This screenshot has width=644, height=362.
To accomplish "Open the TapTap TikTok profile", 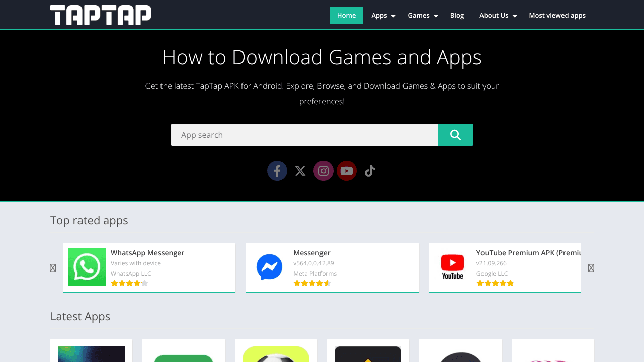I will pyautogui.click(x=370, y=171).
